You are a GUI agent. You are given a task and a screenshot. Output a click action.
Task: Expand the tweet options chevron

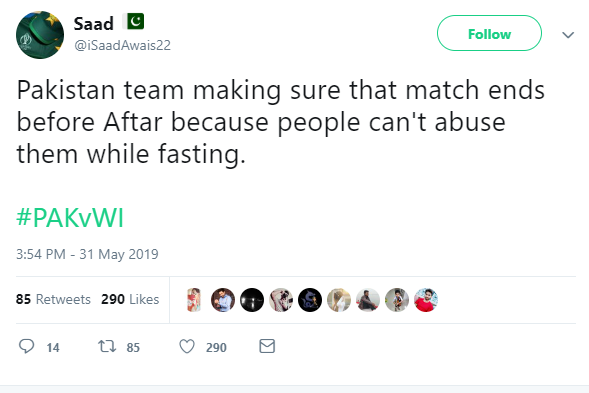[x=568, y=35]
